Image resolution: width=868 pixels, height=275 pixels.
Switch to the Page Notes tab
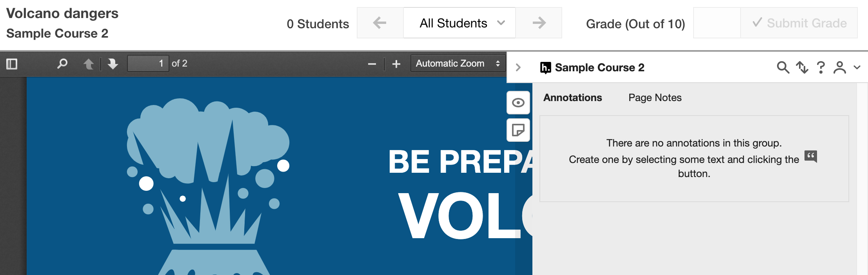[x=655, y=98]
